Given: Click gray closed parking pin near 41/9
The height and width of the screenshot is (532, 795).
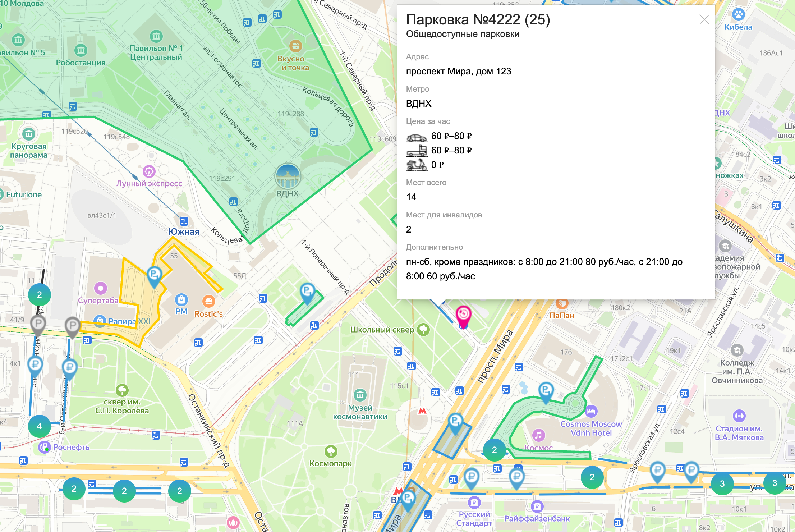Looking at the screenshot, I should click(38, 324).
